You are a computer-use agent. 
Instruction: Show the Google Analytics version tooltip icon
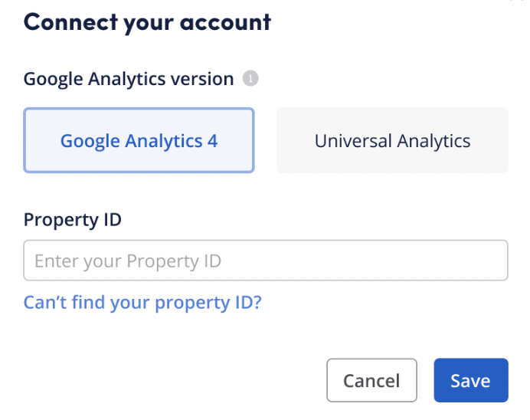coord(250,78)
